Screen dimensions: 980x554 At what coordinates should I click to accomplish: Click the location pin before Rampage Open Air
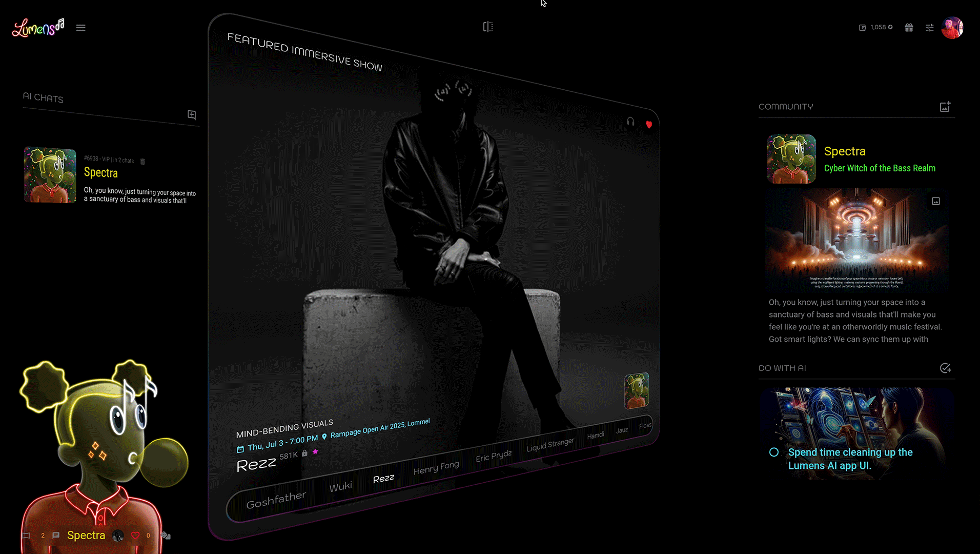324,437
